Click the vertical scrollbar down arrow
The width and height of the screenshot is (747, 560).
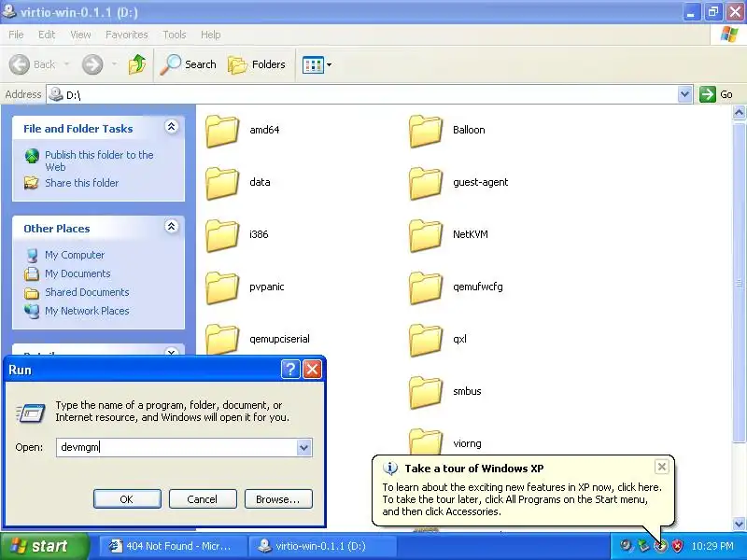(739, 524)
